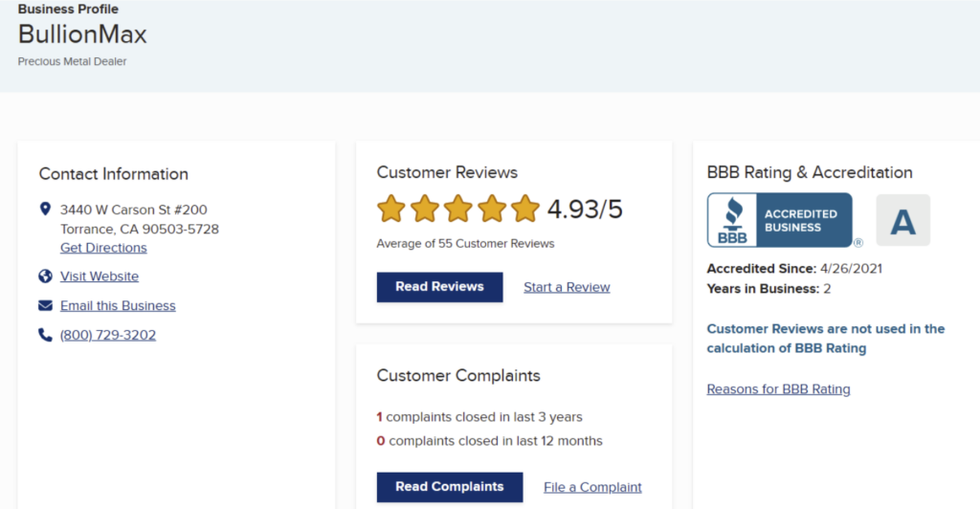Click the Read Complaints button
This screenshot has width=980, height=509.
click(450, 487)
